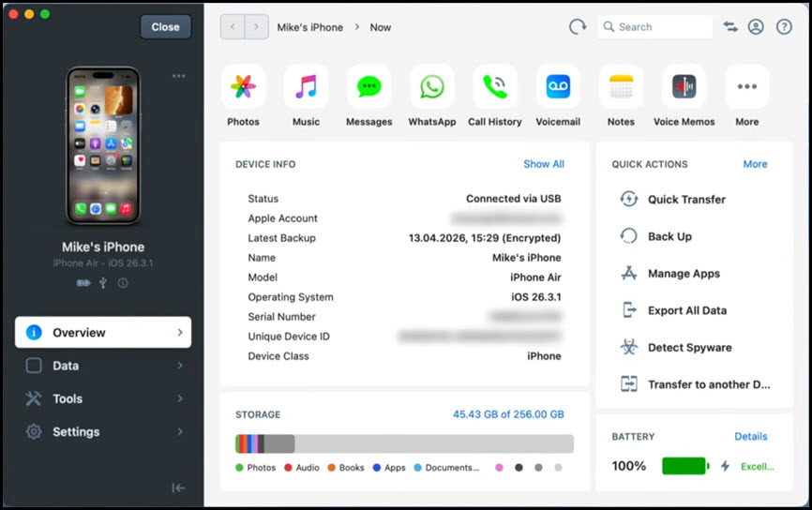812x510 pixels.
Task: Click the refresh icon in the toolbar
Action: 578,27
